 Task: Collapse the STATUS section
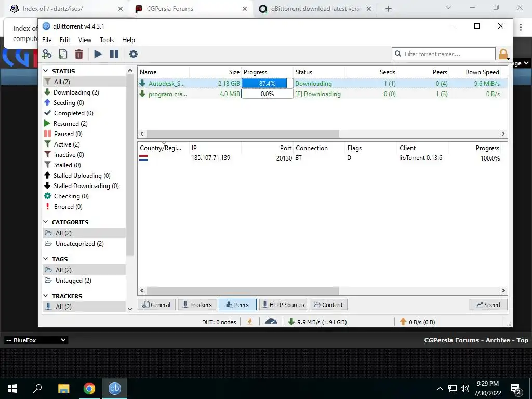(x=46, y=71)
